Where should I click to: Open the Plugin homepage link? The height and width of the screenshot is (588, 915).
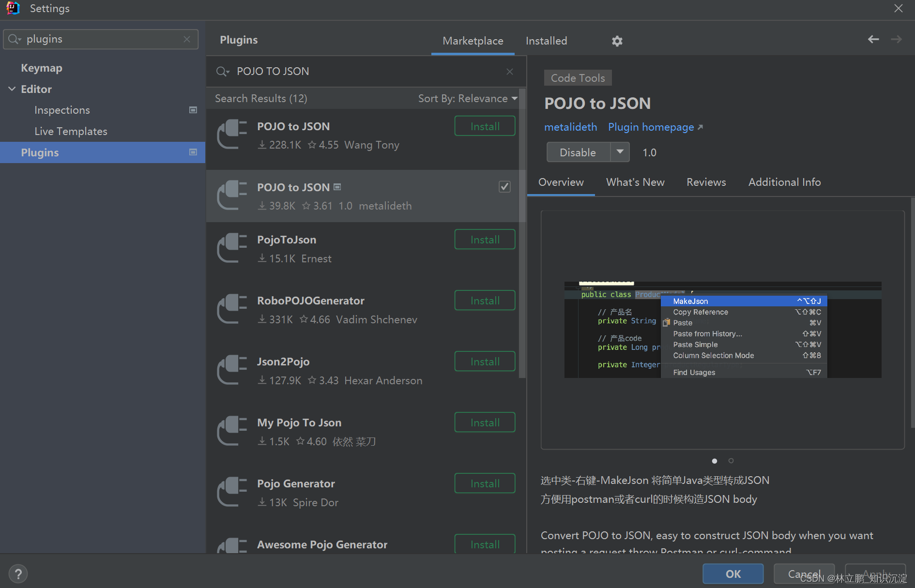click(655, 127)
